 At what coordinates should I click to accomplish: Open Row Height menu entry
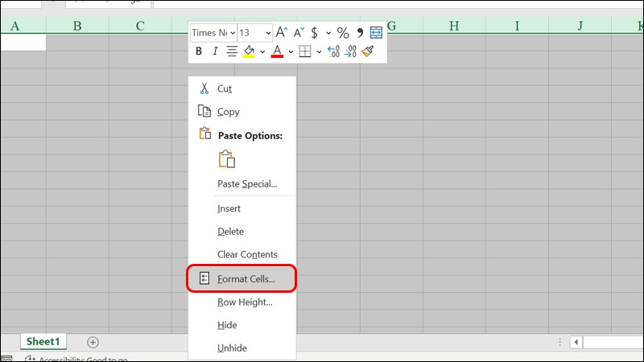[x=242, y=302]
